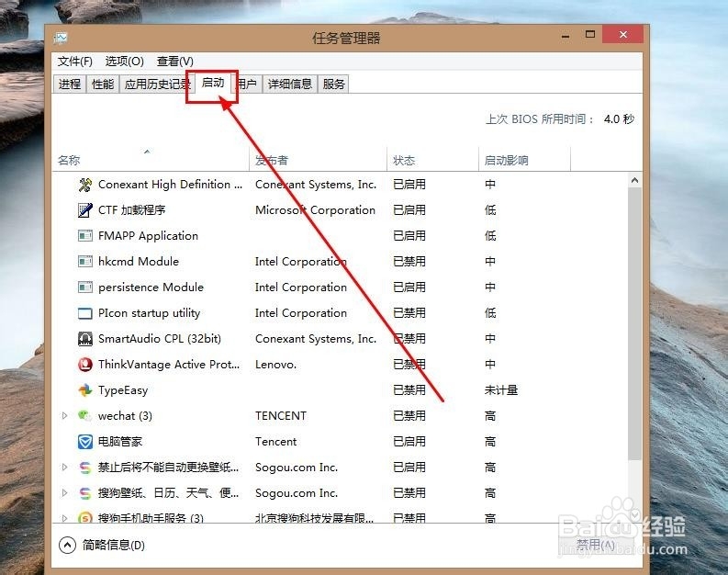
Task: Click the 禁用(A) button
Action: point(596,545)
